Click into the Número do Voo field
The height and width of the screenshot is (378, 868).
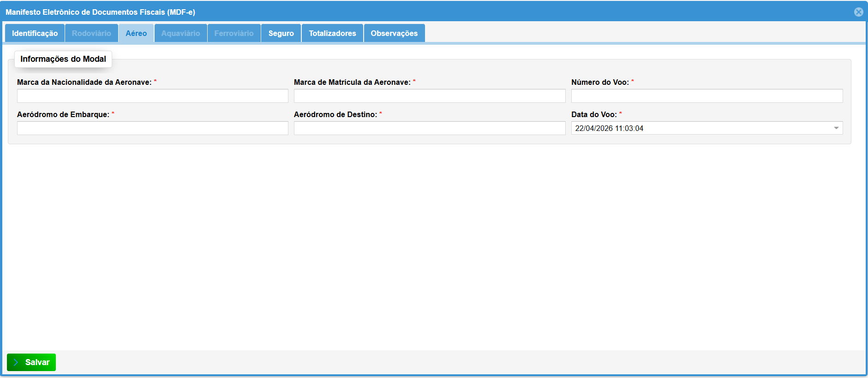click(x=707, y=96)
